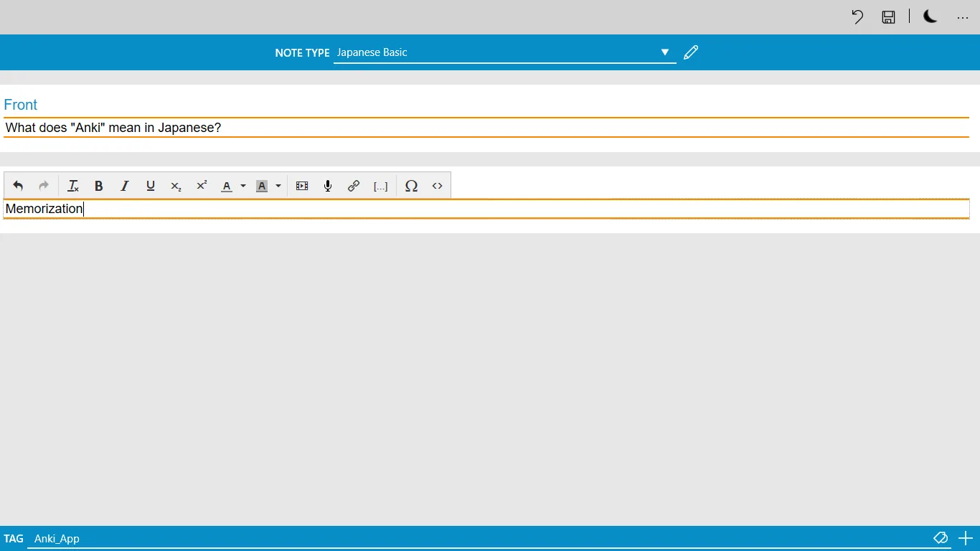
Task: Clear text formatting with the Tx icon
Action: (x=73, y=186)
